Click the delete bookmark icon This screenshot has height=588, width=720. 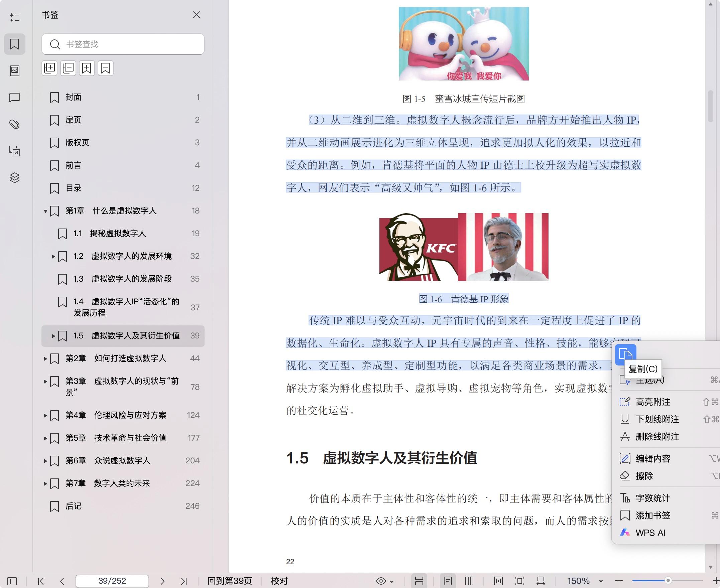click(x=105, y=68)
